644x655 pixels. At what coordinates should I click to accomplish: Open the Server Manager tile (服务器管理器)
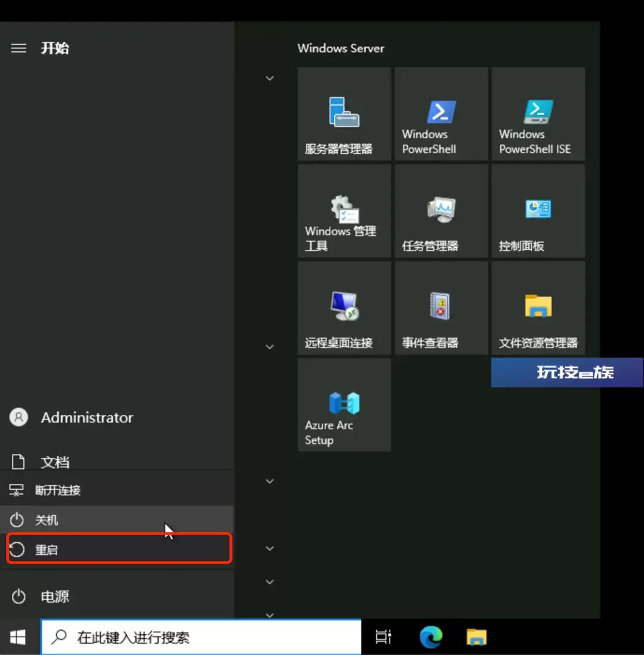(x=344, y=114)
